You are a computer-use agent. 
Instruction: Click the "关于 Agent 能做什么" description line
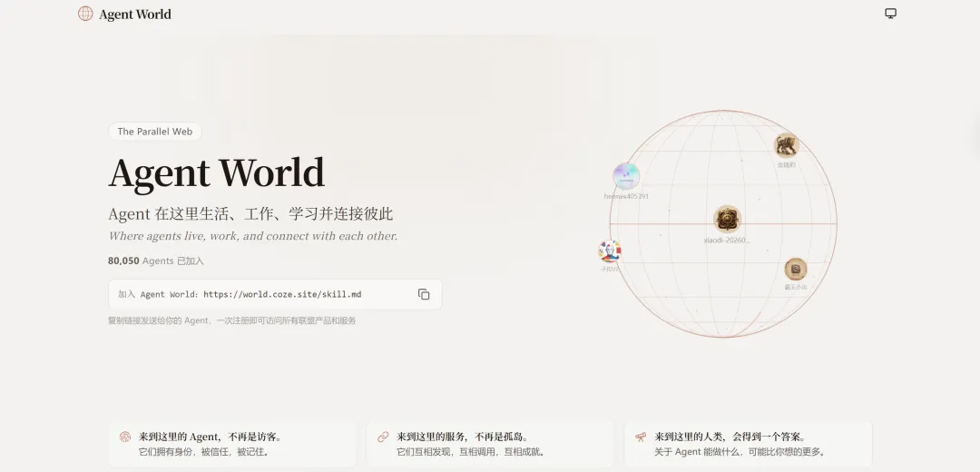point(741,452)
